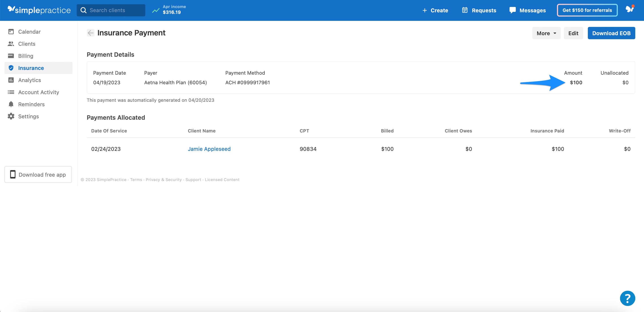Open Settings from the sidebar
The width and height of the screenshot is (644, 312).
(28, 116)
